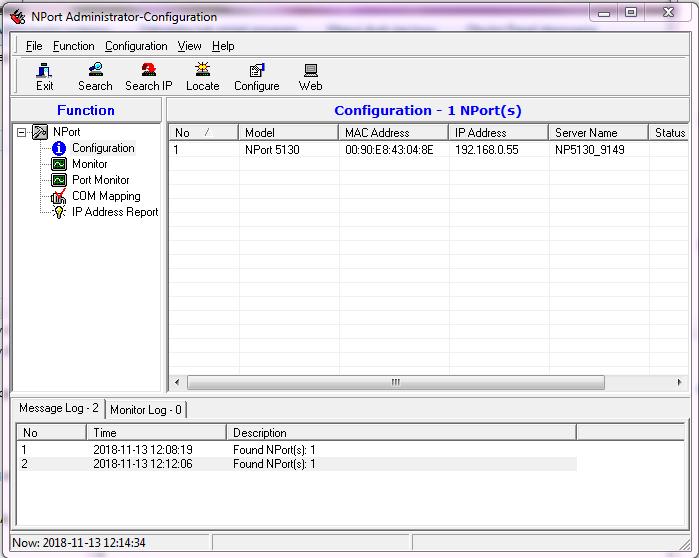The image size is (699, 558).
Task: Click the NPort root node icon
Action: 40,132
